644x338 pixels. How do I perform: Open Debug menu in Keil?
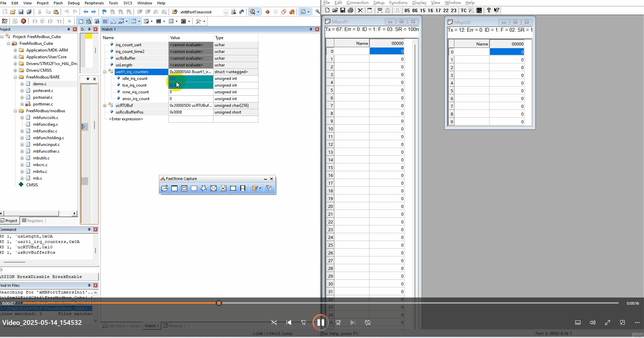tap(74, 3)
